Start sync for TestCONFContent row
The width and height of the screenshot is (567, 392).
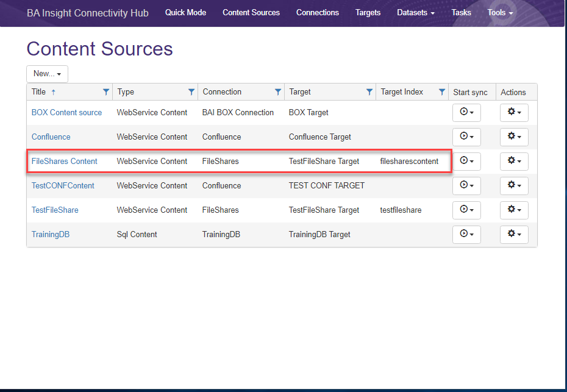click(x=466, y=186)
